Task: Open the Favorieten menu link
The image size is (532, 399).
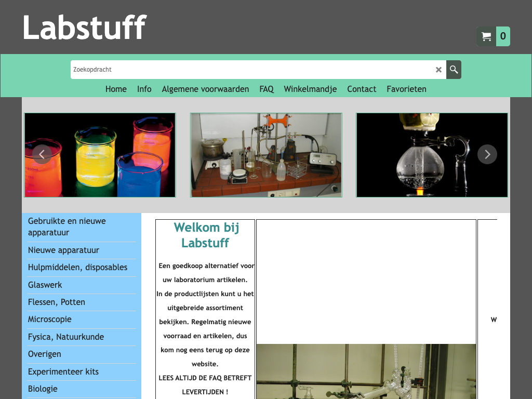Action: tap(406, 89)
